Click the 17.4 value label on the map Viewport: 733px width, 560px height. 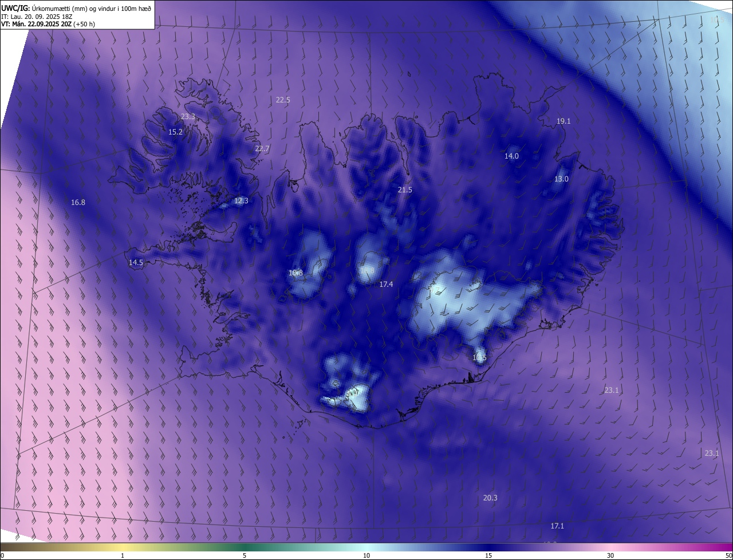tap(386, 284)
